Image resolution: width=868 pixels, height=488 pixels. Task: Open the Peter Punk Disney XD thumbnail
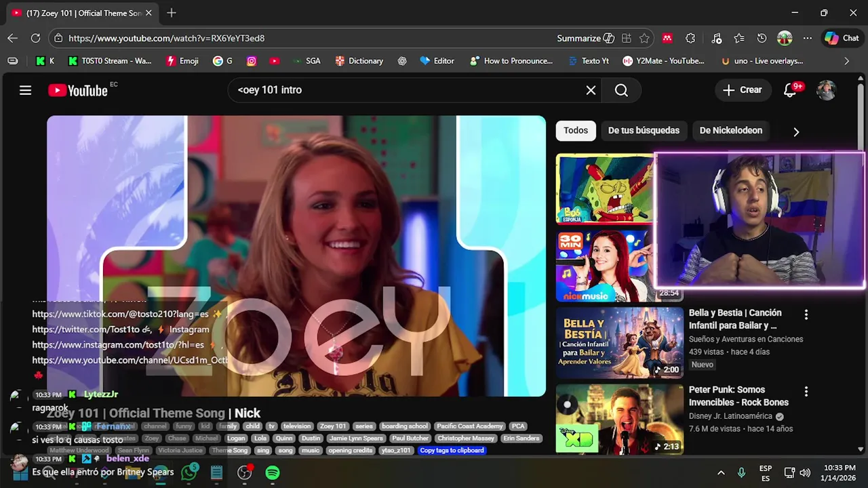[620, 420]
